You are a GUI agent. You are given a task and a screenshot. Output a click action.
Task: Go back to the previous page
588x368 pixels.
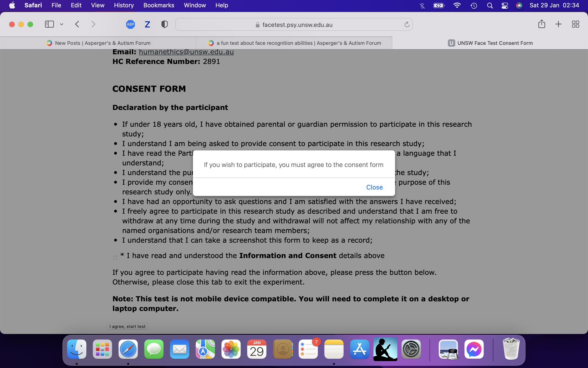click(x=77, y=24)
